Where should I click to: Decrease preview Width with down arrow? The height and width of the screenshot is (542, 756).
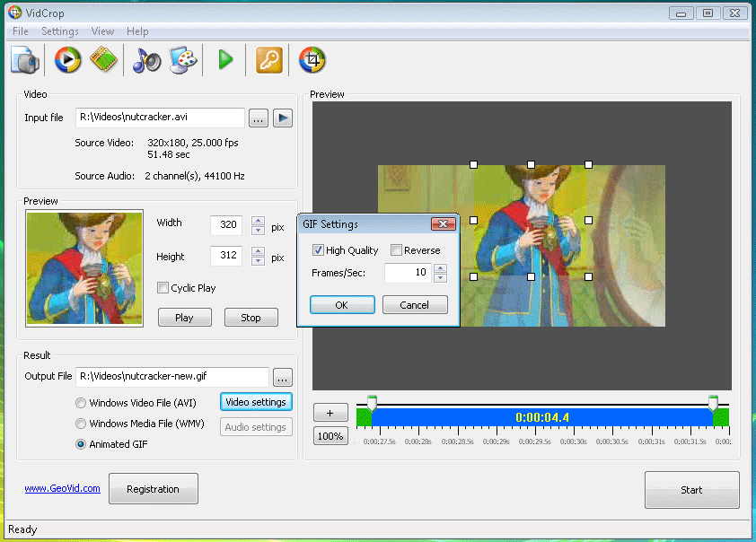pos(258,231)
